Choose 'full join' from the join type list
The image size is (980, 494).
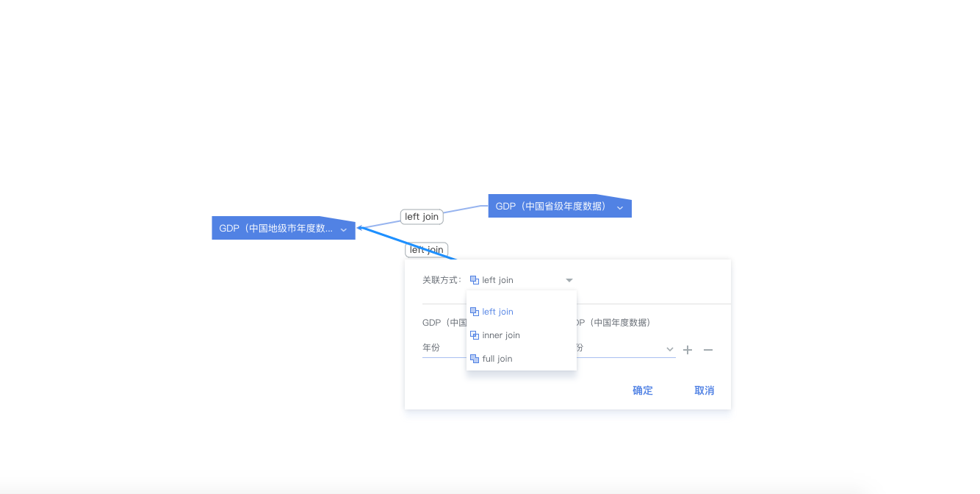(497, 359)
